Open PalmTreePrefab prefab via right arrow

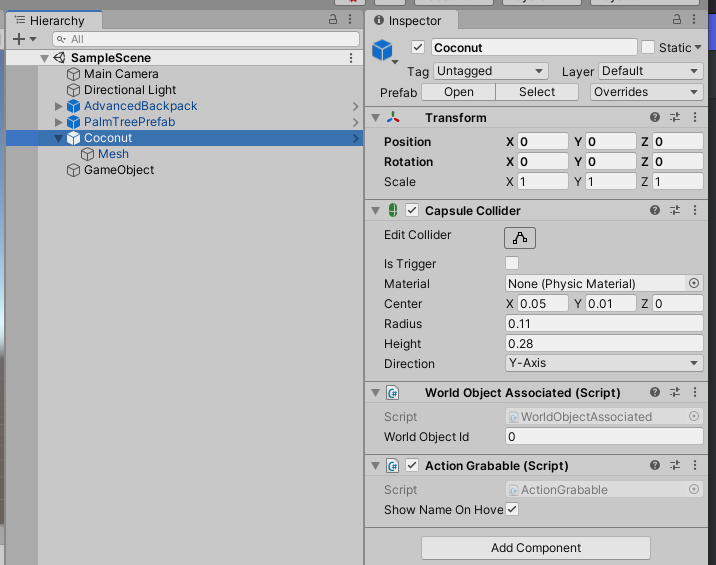coord(356,122)
